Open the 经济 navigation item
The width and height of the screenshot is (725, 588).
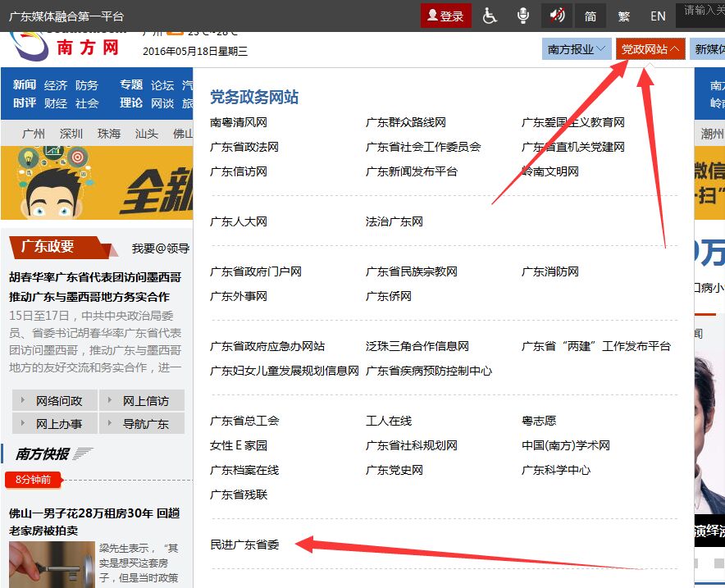coord(56,85)
